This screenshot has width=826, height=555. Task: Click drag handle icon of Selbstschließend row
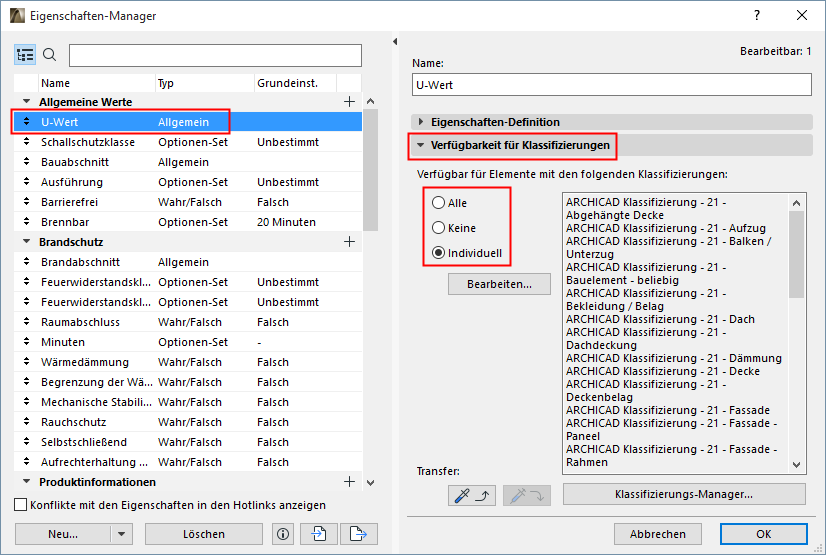click(x=26, y=442)
